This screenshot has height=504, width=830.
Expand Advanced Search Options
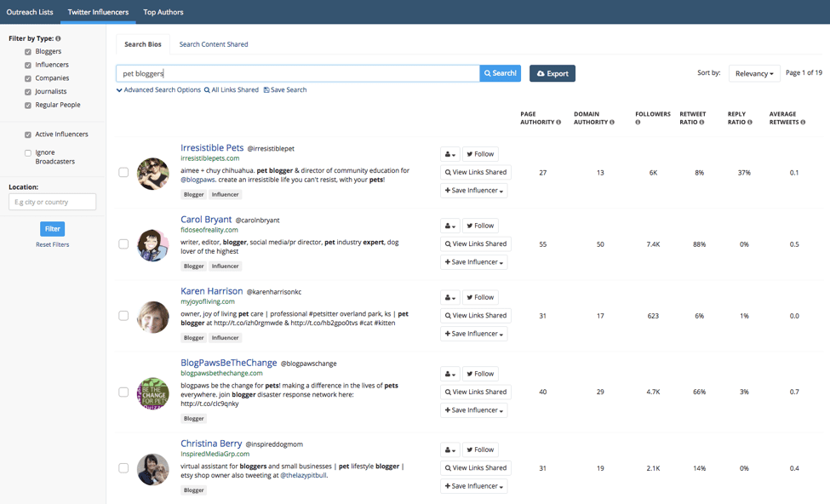point(158,90)
